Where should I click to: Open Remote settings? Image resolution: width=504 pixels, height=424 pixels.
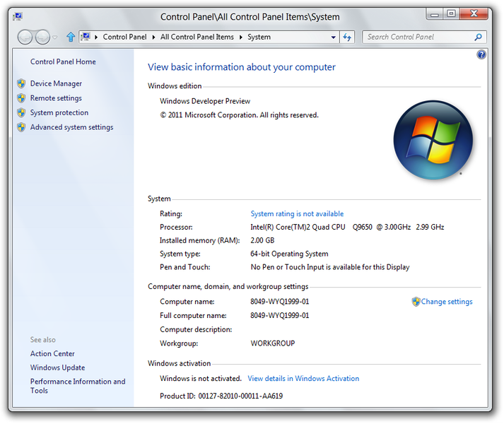[56, 98]
